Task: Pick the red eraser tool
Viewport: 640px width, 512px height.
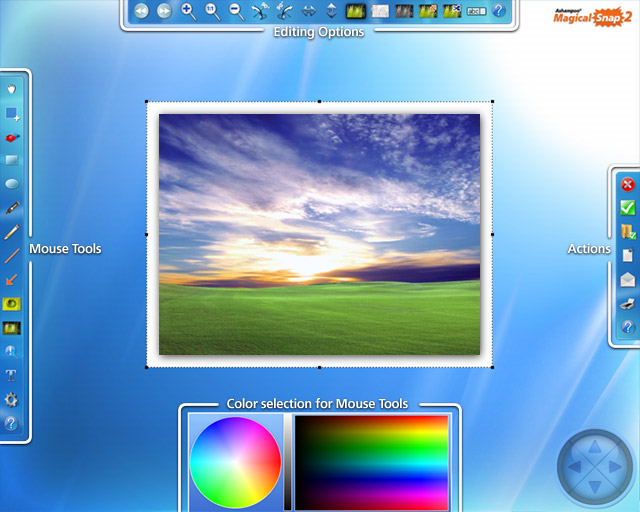Action: click(12, 136)
